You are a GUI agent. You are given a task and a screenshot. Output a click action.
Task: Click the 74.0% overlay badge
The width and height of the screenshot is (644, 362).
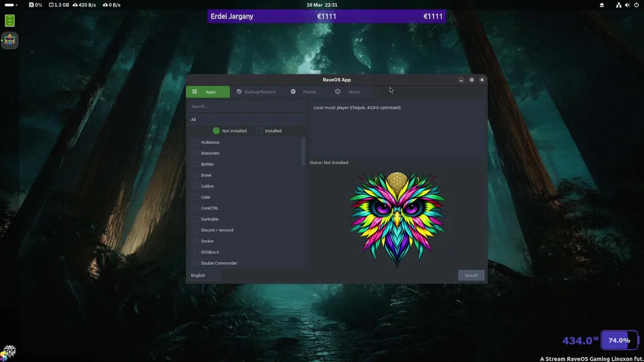pos(619,340)
